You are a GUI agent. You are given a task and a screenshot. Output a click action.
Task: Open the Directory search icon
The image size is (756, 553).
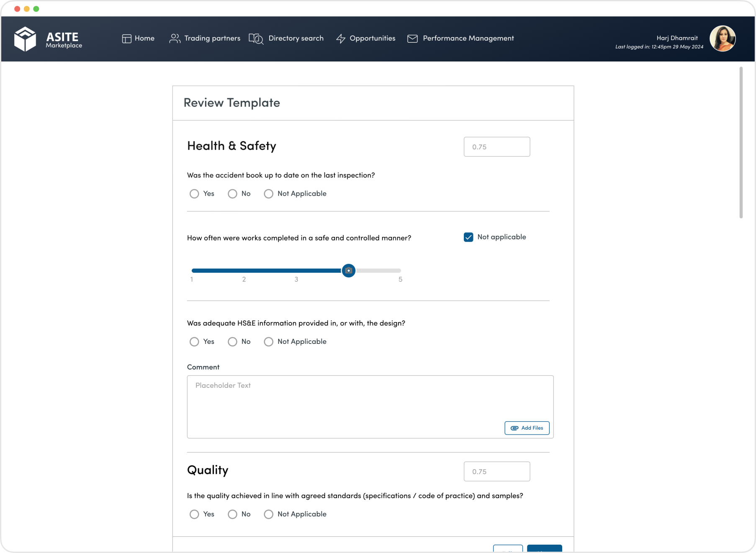[256, 38]
